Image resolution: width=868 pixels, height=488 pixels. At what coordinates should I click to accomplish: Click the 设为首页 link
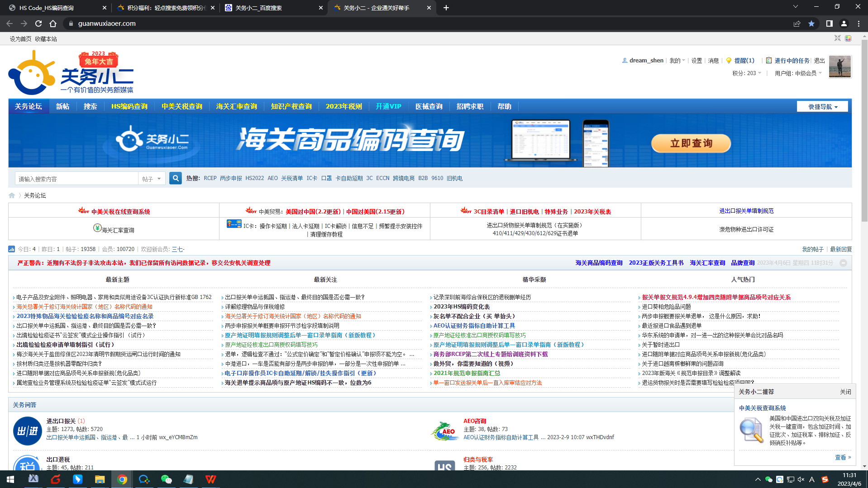pos(21,39)
